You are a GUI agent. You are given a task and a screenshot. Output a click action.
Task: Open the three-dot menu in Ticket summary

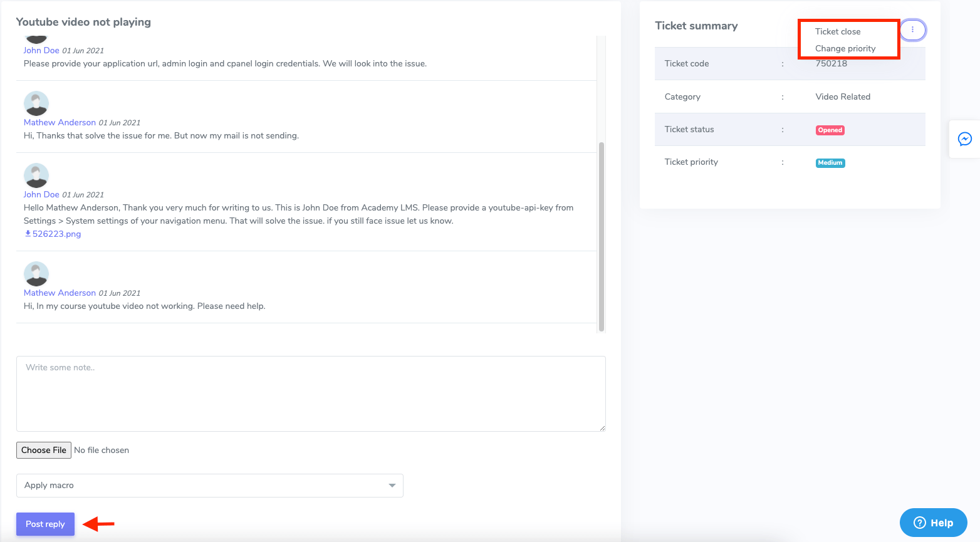pyautogui.click(x=912, y=29)
